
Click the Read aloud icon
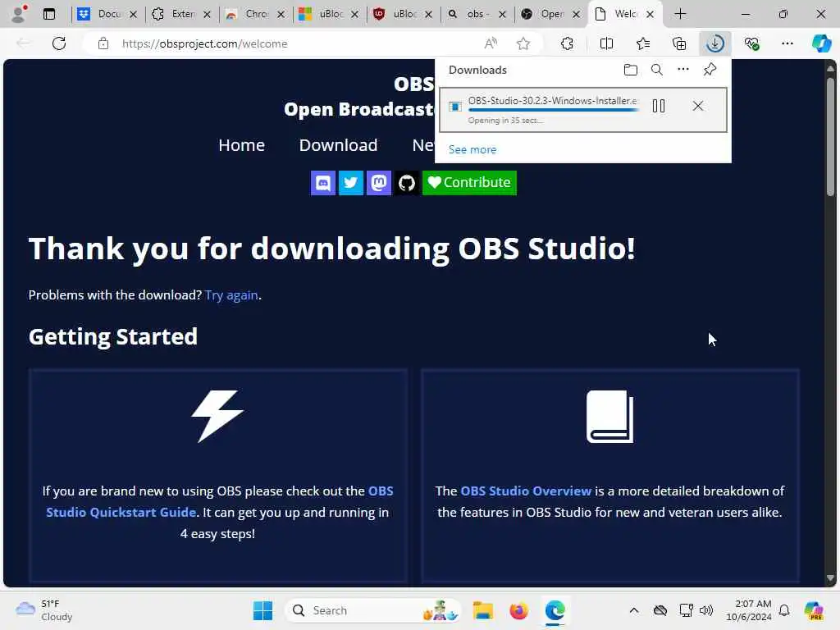(x=491, y=43)
